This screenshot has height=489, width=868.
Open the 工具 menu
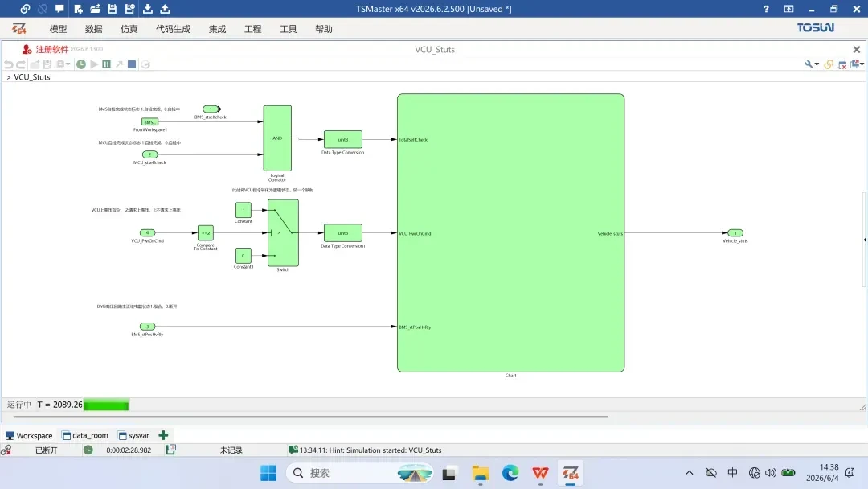(289, 29)
